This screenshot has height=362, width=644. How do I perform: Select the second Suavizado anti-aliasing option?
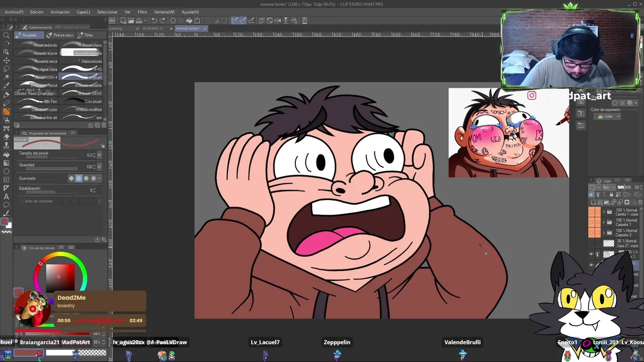pos(78,178)
